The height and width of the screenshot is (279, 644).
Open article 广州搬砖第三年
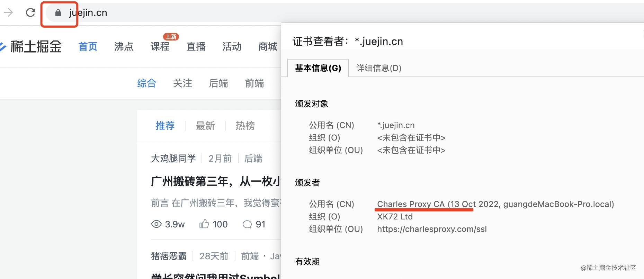[216, 181]
